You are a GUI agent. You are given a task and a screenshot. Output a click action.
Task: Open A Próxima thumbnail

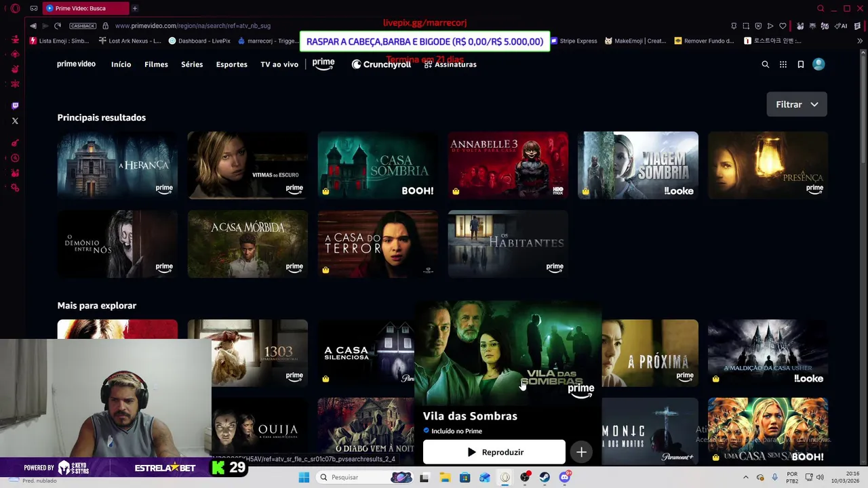tap(650, 353)
